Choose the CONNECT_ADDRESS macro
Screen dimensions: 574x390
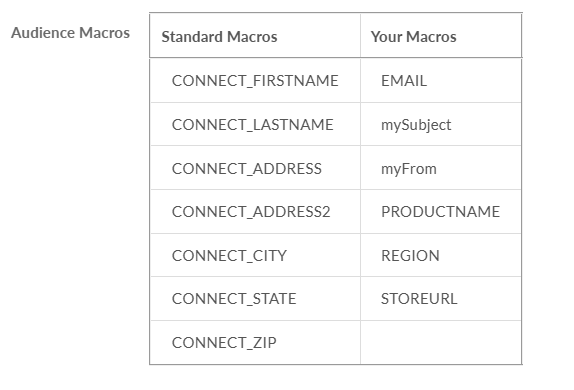[247, 169]
